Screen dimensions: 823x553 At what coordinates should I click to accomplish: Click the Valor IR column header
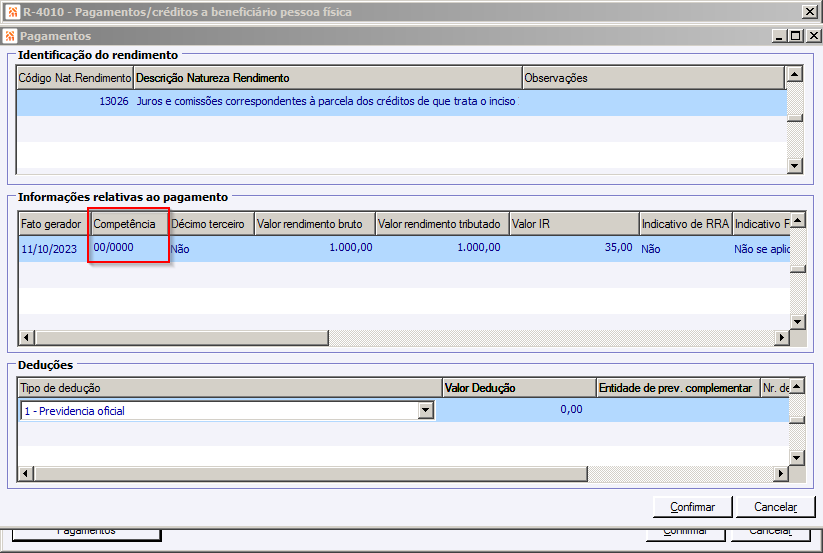[x=574, y=224]
